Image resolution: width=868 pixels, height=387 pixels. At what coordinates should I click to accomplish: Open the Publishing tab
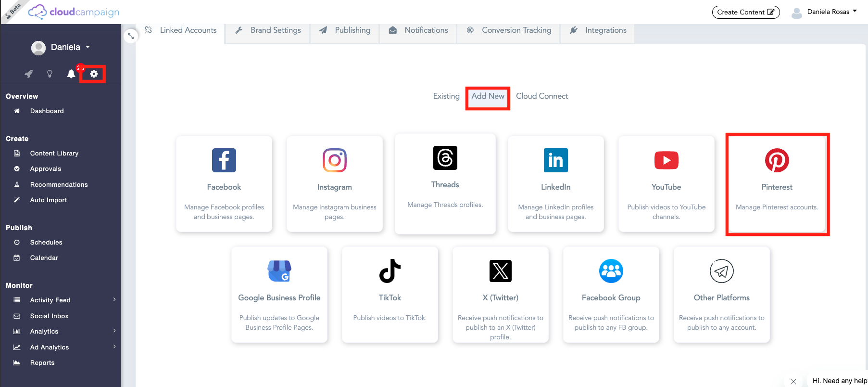[345, 30]
